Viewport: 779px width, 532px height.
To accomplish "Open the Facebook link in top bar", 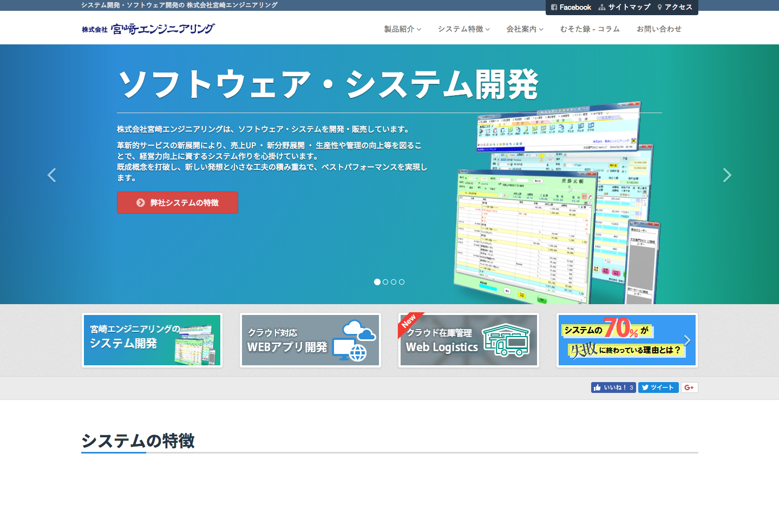I will [571, 7].
